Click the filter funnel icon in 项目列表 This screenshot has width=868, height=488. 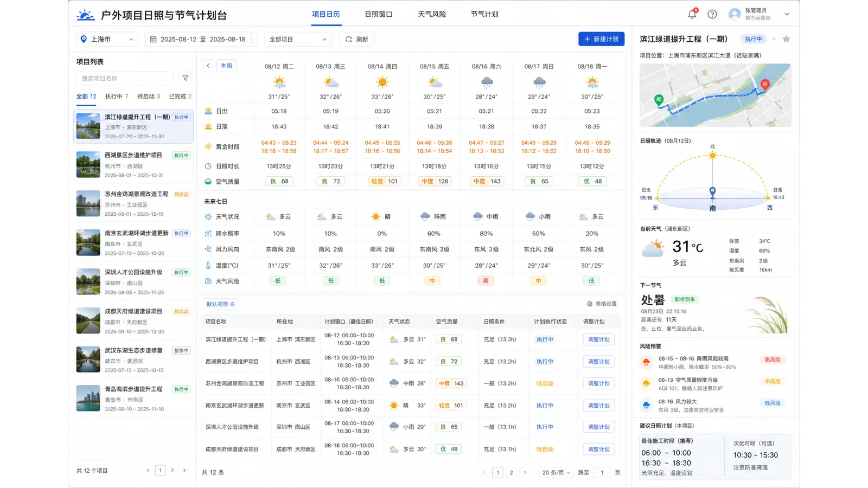pos(186,78)
